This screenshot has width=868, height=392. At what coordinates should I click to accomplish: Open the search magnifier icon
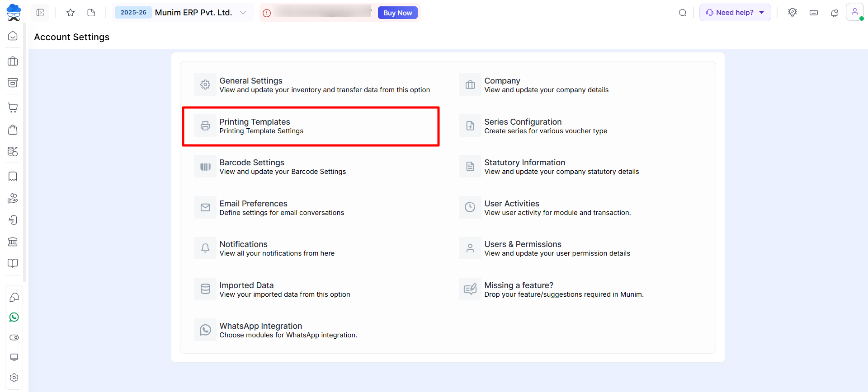click(x=683, y=13)
